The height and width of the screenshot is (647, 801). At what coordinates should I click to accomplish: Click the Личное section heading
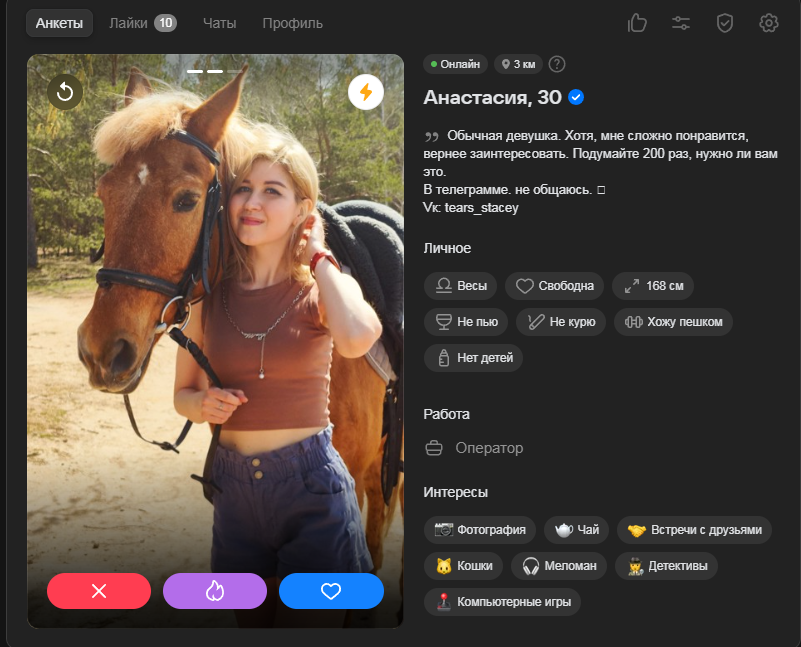[x=447, y=248]
